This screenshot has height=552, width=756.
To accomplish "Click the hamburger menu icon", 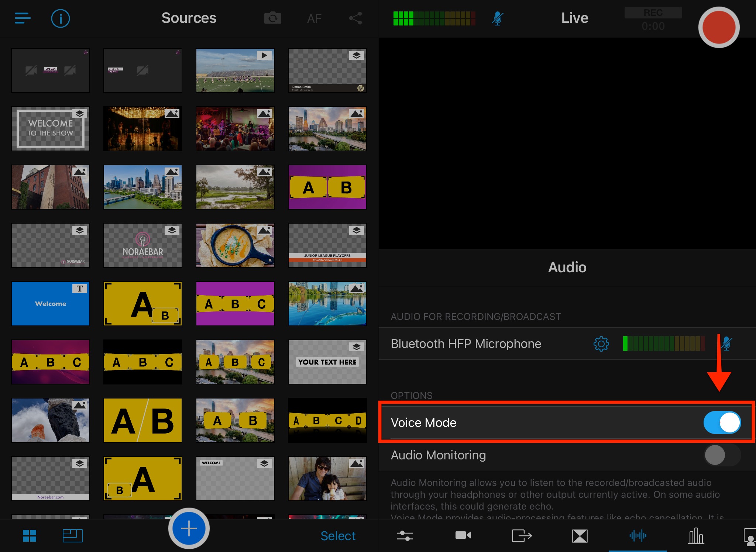I will pos(22,17).
